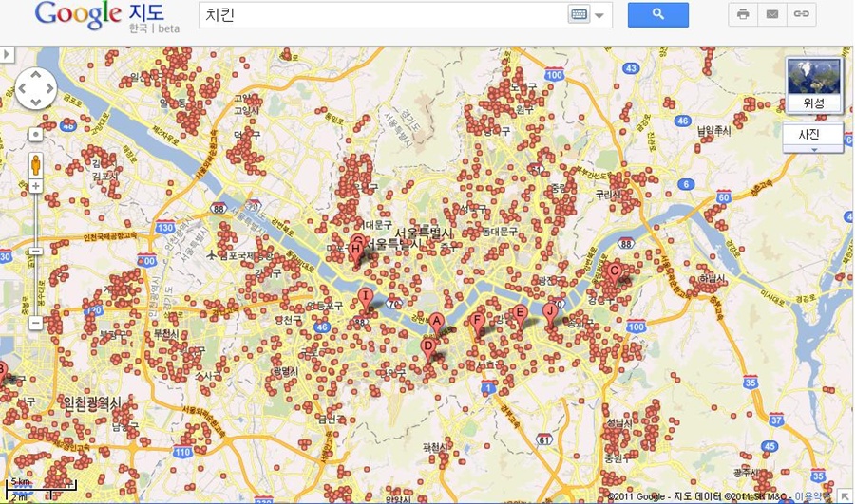The width and height of the screenshot is (855, 504).
Task: Click the 영등포구 label
Action: coord(325,306)
